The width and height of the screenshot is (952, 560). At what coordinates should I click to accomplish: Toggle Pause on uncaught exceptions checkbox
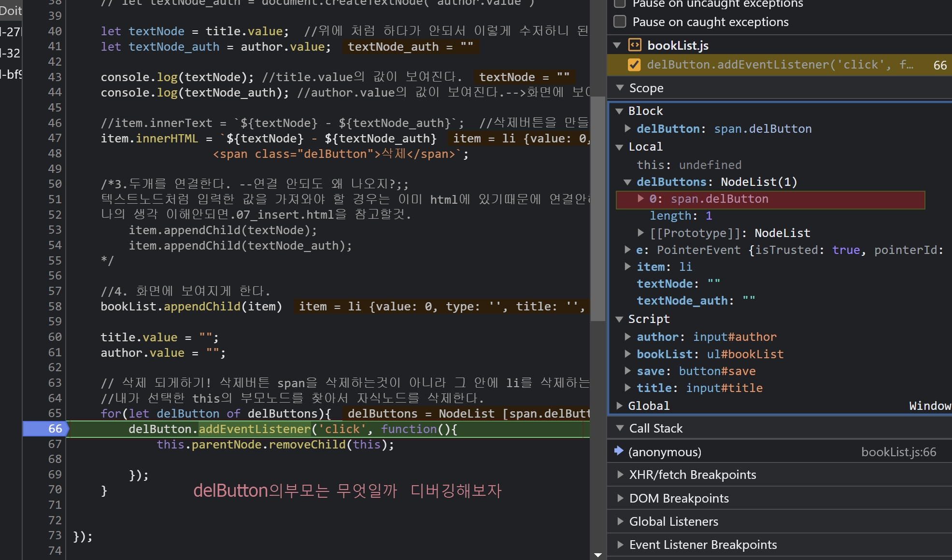point(620,4)
